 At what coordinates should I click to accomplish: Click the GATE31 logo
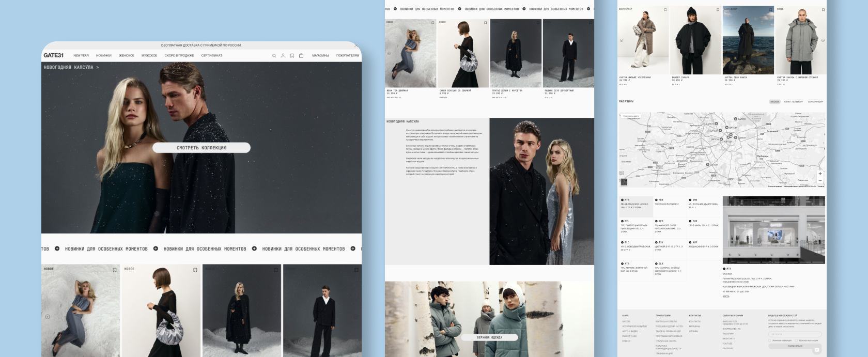coord(53,55)
